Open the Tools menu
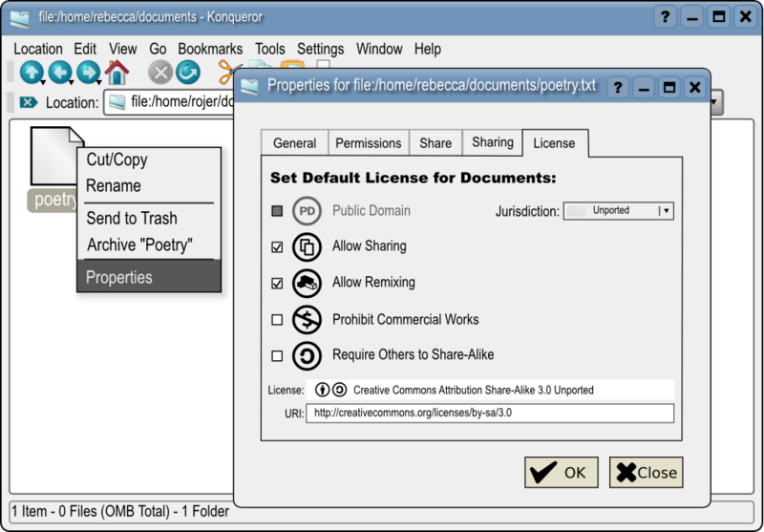Screen dimensions: 764x532 tap(270, 50)
